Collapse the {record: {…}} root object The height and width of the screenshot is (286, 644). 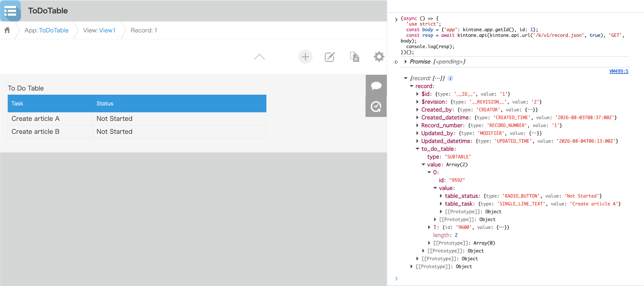click(x=405, y=78)
